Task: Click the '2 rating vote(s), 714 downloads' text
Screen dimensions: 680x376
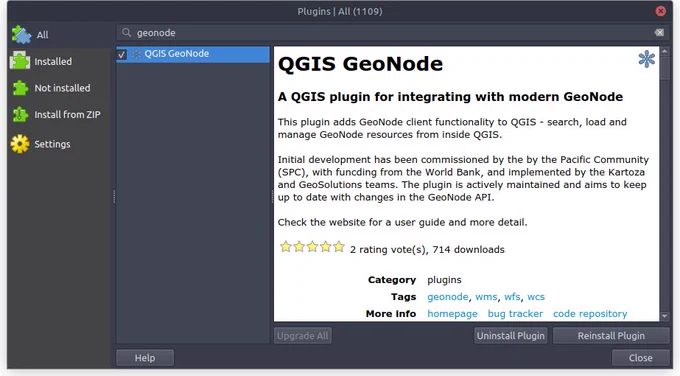Action: coord(427,249)
